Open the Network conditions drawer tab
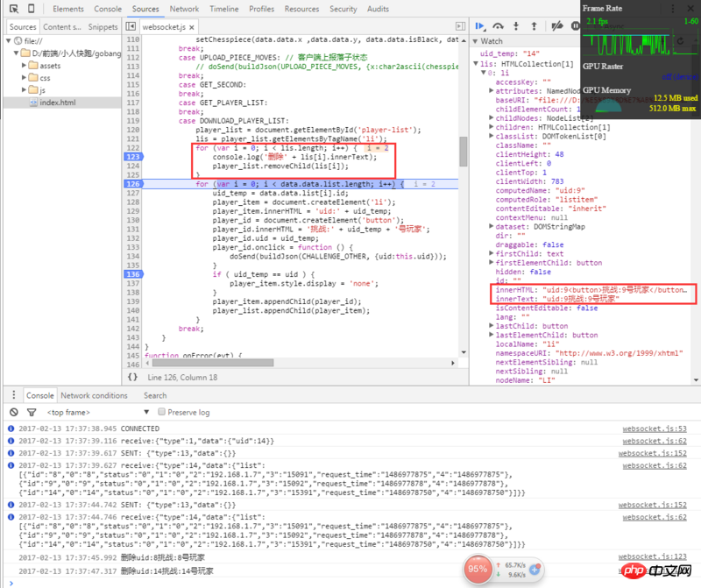Screen dimensions: 701x588 tap(94, 395)
